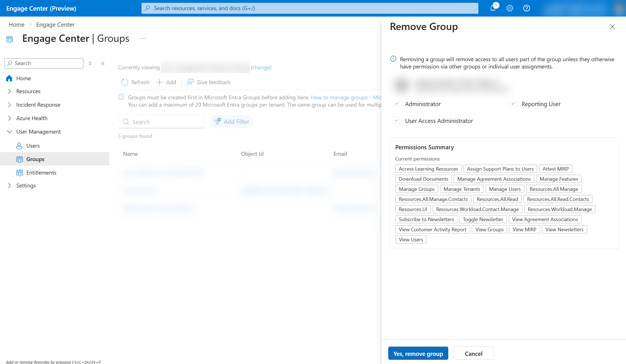Open the notifications bell
Viewport: 626px width, 364px height.
click(493, 8)
